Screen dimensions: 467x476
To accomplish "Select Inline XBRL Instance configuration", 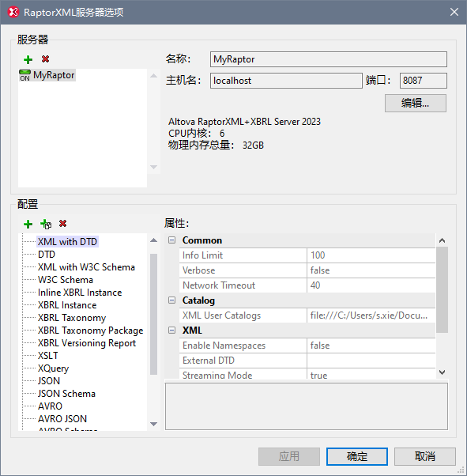I will click(80, 293).
